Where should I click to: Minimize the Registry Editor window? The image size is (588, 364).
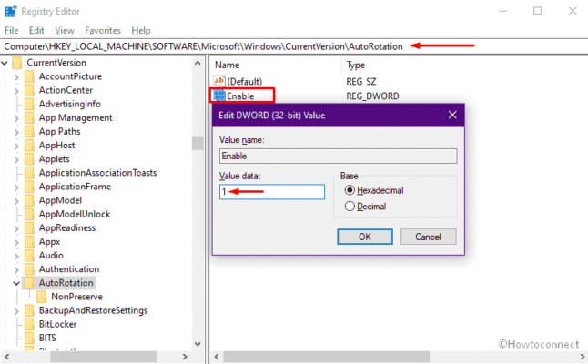[x=503, y=11]
